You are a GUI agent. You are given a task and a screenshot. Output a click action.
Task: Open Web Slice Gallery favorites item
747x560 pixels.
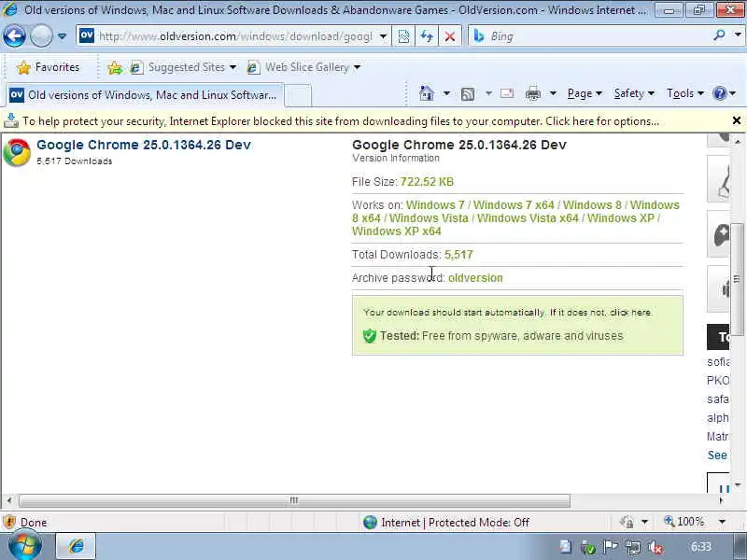pyautogui.click(x=304, y=67)
